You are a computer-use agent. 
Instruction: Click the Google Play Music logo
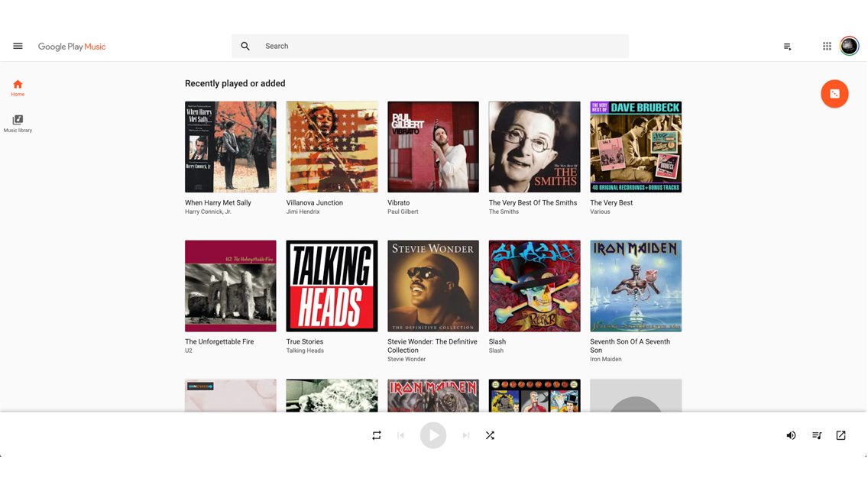point(72,47)
